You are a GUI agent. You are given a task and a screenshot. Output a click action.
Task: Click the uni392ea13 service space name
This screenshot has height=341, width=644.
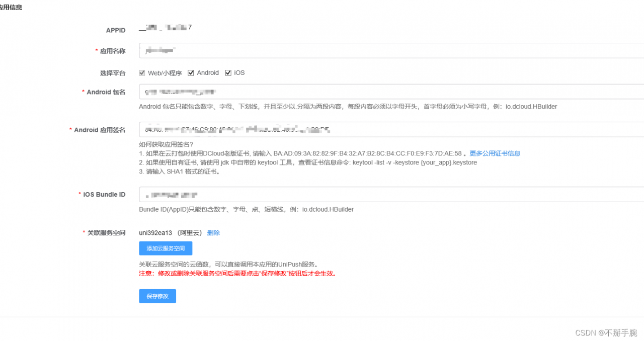click(x=154, y=232)
